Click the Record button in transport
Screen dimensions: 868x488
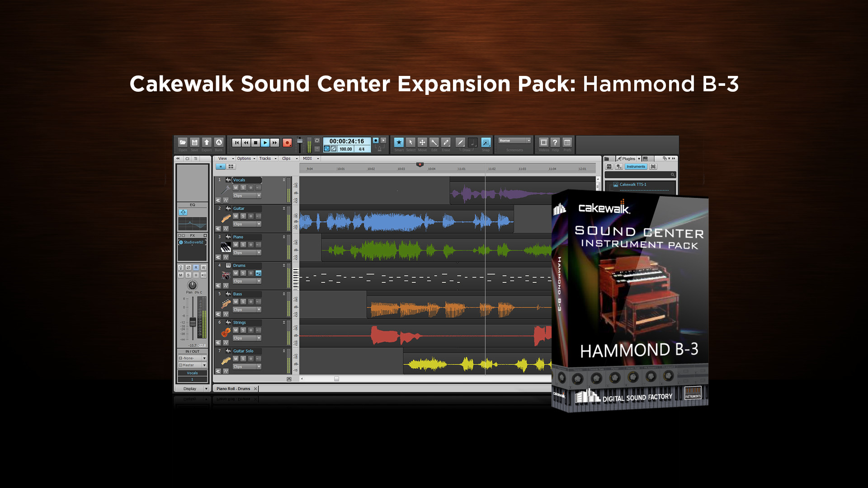pyautogui.click(x=287, y=143)
